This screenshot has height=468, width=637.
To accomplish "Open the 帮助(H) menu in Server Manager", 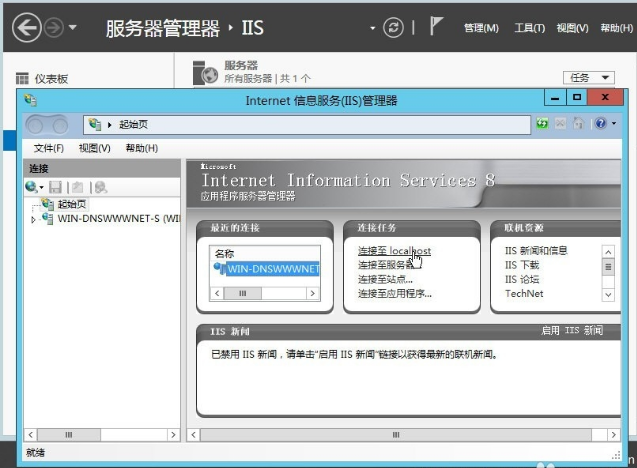I will coord(616,28).
